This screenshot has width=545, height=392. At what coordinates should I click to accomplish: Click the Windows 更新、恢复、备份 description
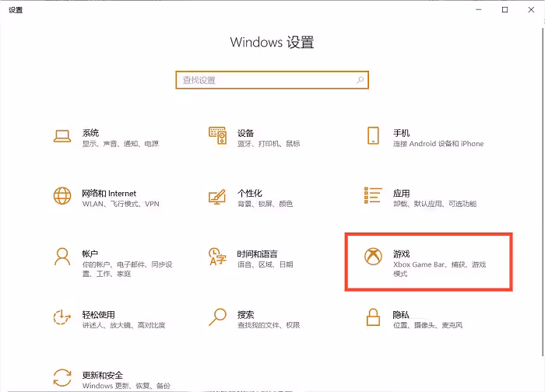coord(126,386)
